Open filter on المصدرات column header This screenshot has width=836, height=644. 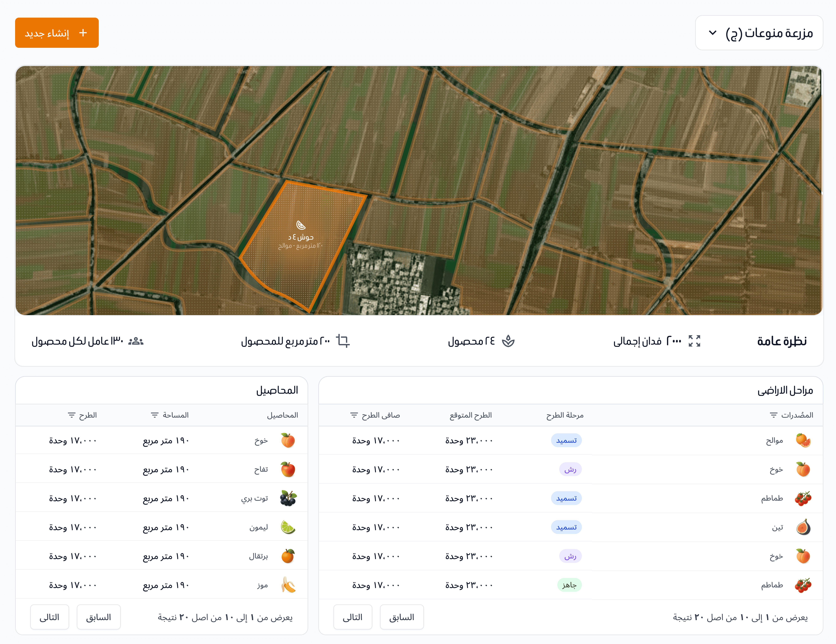click(774, 415)
